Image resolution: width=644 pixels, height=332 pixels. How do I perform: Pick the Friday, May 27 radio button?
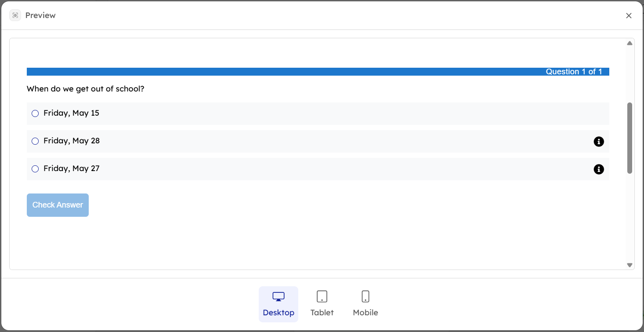35,169
